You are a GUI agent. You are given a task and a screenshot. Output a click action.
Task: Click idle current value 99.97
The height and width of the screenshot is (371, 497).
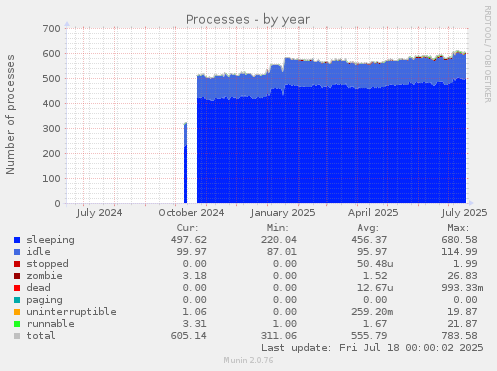192,252
